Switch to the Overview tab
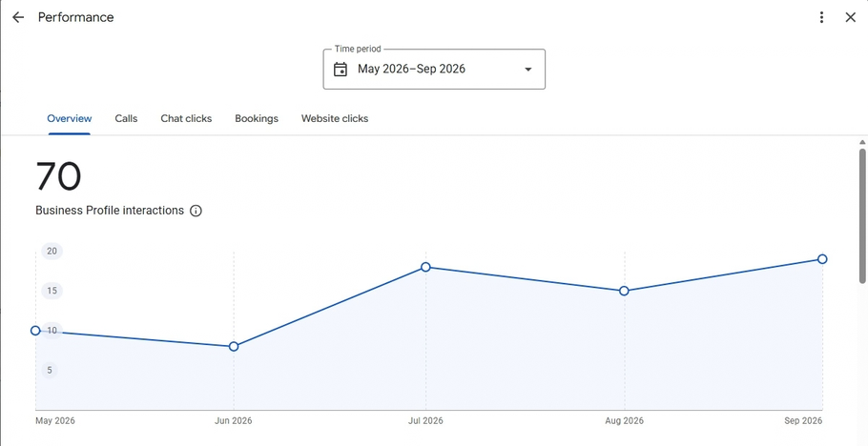Image resolution: width=868 pixels, height=446 pixels. tap(70, 118)
